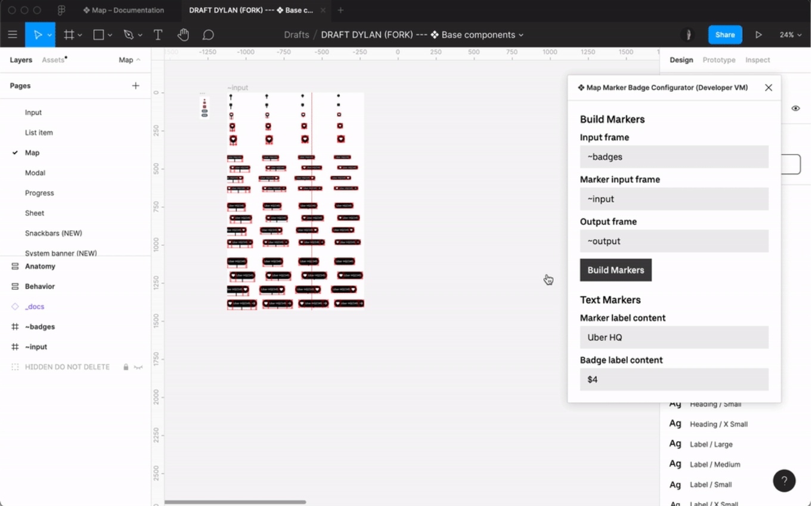Switch to the Assets tab
Image resolution: width=812 pixels, height=506 pixels.
[53, 60]
